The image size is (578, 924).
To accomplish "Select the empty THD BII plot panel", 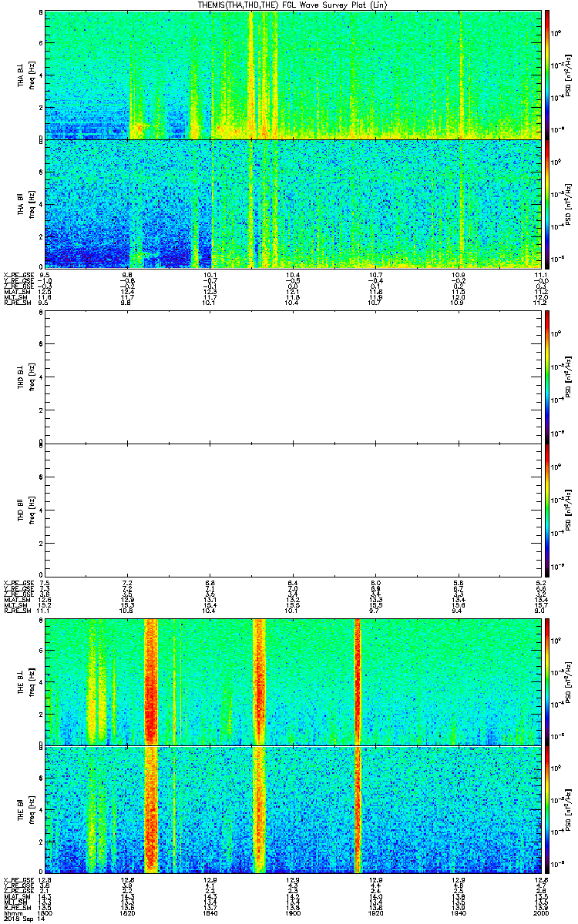I will [x=294, y=510].
